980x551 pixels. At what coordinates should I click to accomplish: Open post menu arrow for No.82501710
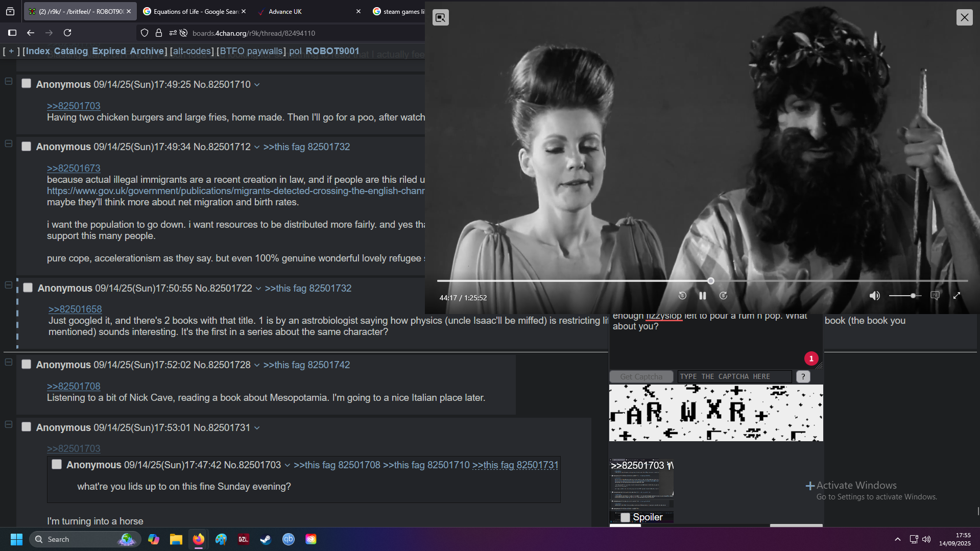(x=257, y=85)
